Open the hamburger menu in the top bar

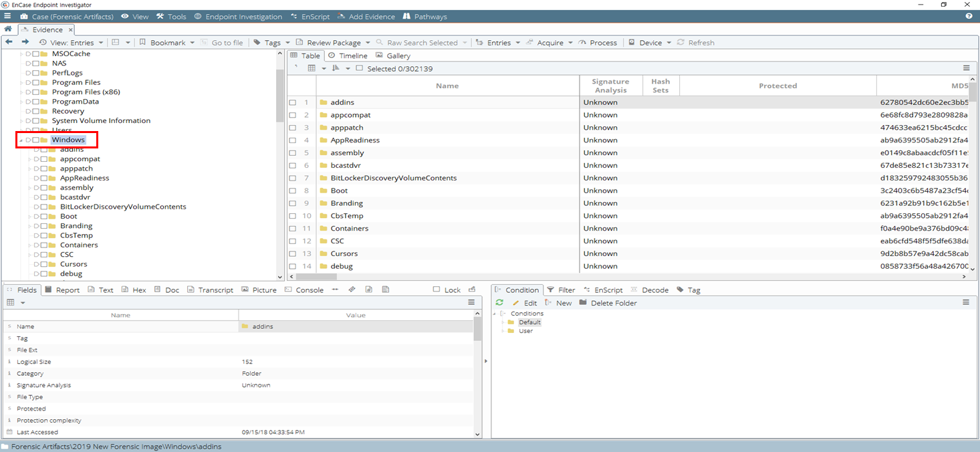(x=7, y=16)
